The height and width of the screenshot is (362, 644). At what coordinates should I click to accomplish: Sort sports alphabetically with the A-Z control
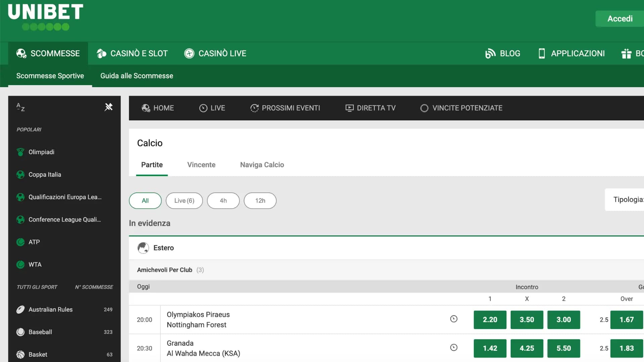coord(20,107)
